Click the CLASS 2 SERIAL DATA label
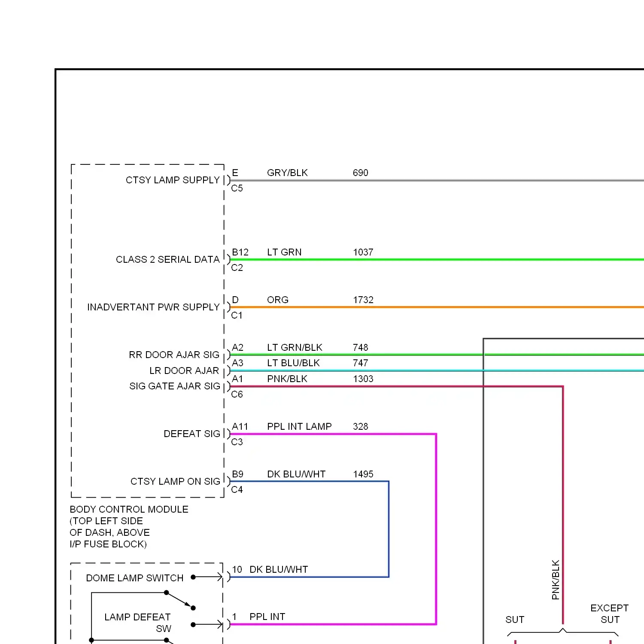 point(167,259)
